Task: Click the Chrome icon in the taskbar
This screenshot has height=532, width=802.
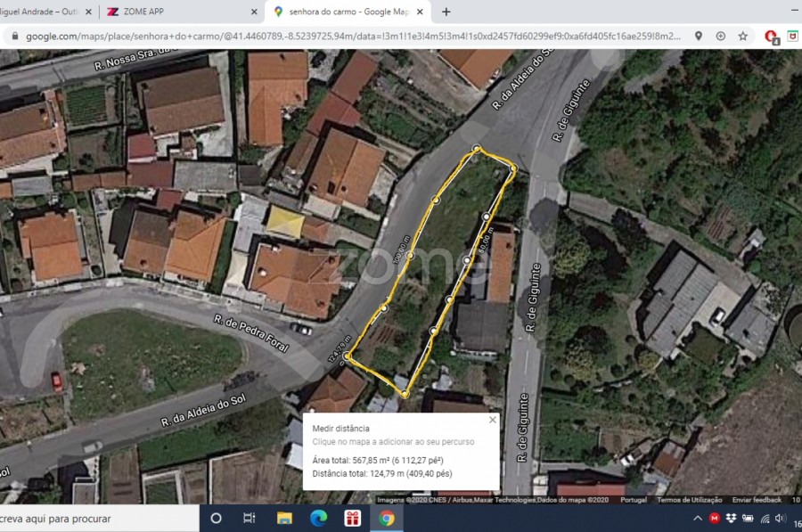Action: (387, 519)
